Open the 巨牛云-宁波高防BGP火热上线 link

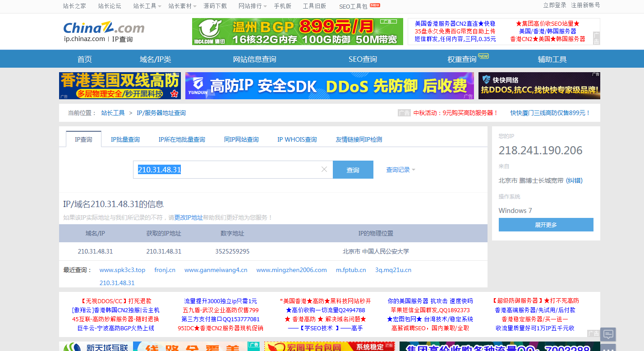coord(116,328)
